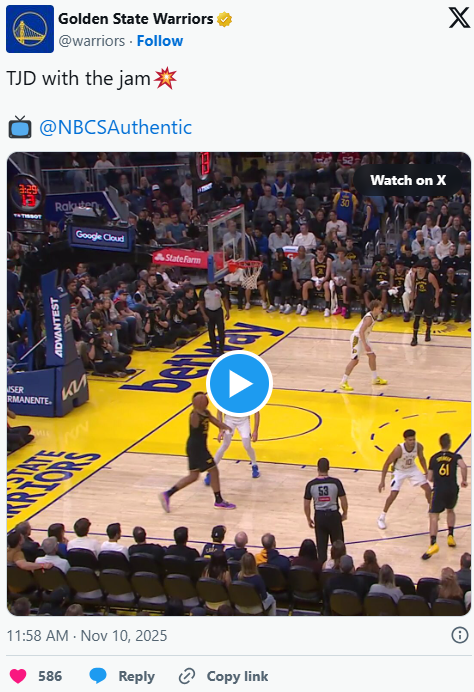
Task: Open the Warriors logo profile picture
Action: point(30,29)
